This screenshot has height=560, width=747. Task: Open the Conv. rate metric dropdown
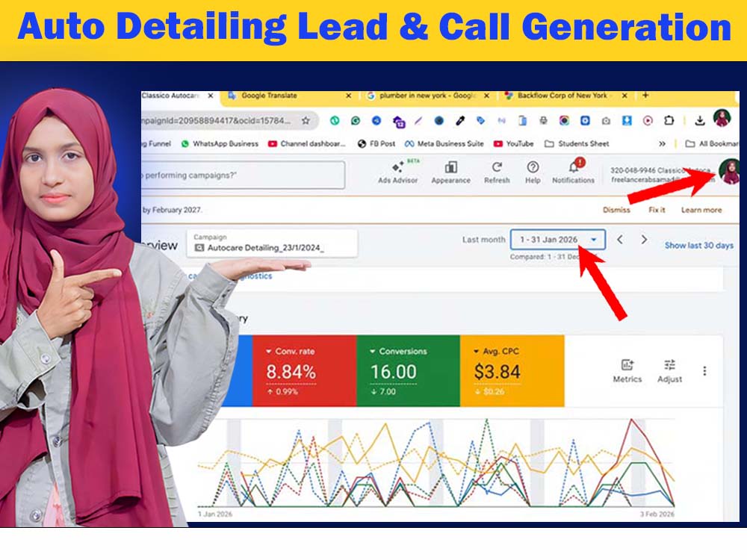(290, 352)
